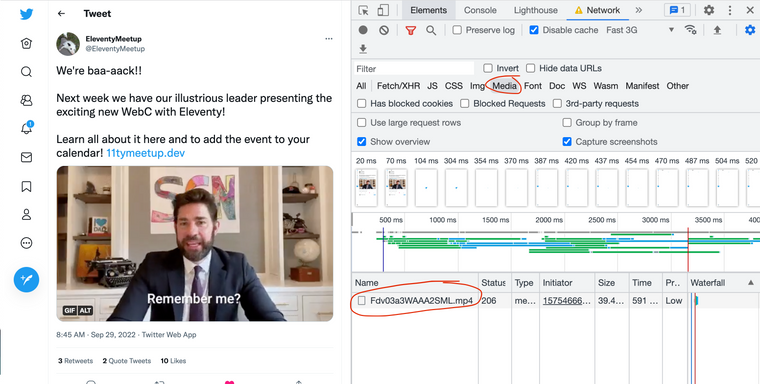
Task: Open the DevTools settings gear
Action: pyautogui.click(x=709, y=10)
